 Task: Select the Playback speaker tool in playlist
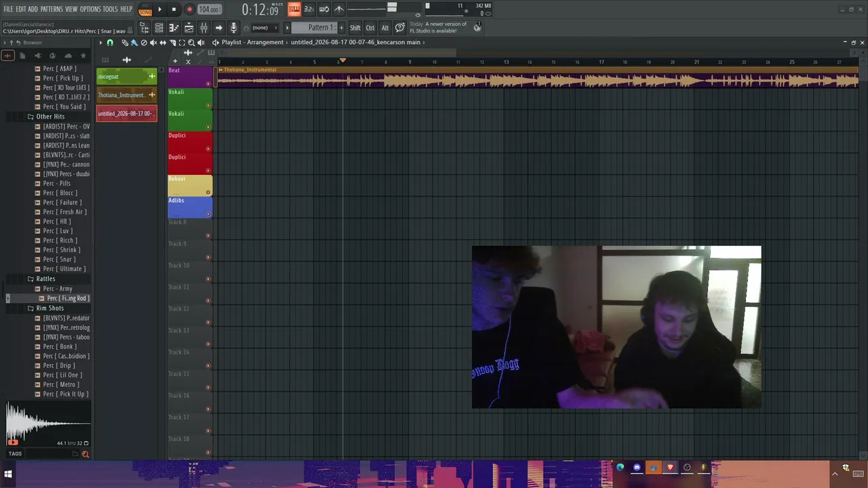click(x=201, y=43)
